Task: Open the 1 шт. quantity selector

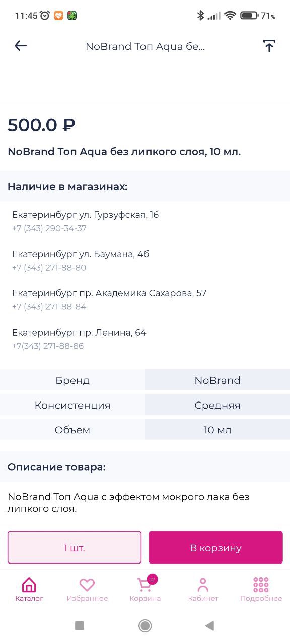Action: (75, 547)
